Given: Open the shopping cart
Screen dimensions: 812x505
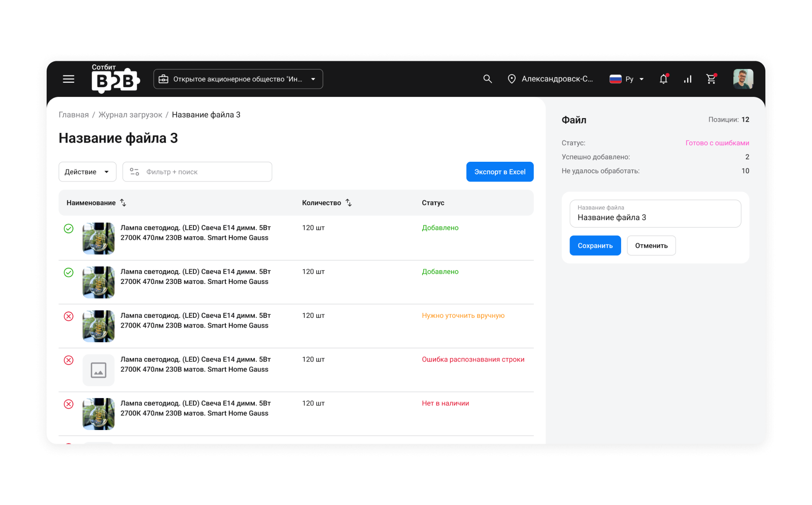Looking at the screenshot, I should point(712,79).
